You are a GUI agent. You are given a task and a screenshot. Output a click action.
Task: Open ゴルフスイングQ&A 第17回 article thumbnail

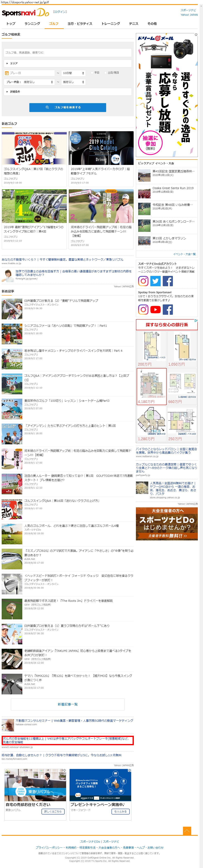coord(34,148)
